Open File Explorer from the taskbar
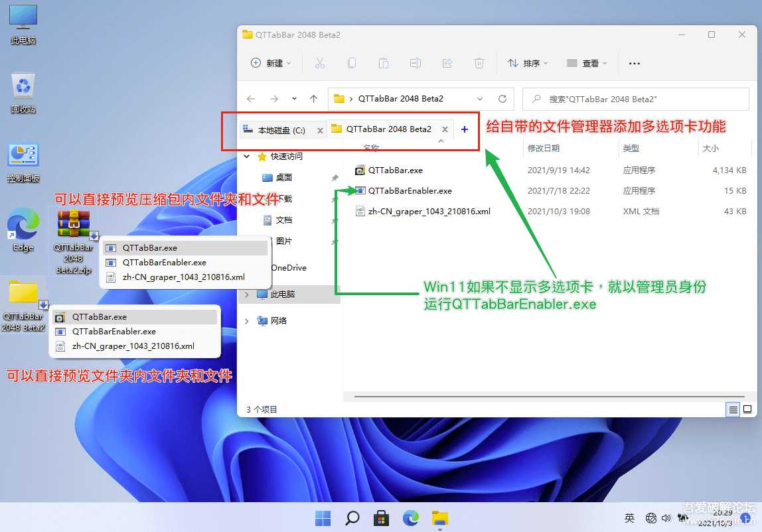762x532 pixels. coord(439,517)
